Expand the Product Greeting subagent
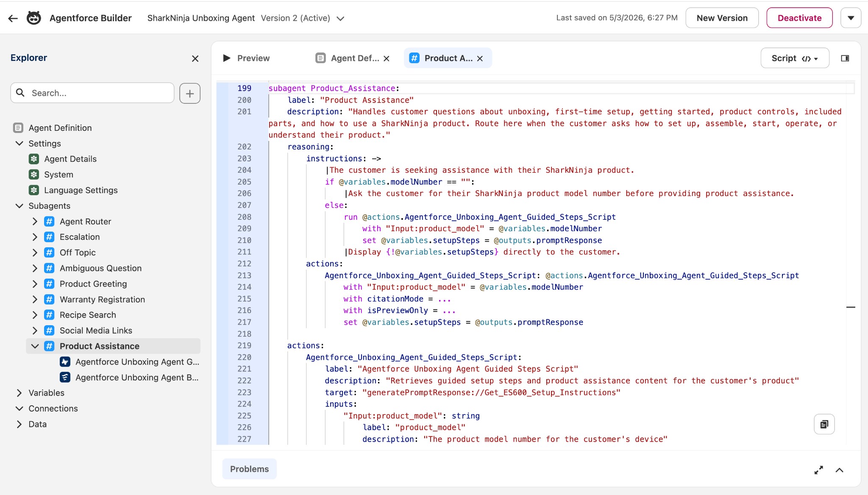The width and height of the screenshot is (868, 495). point(35,284)
